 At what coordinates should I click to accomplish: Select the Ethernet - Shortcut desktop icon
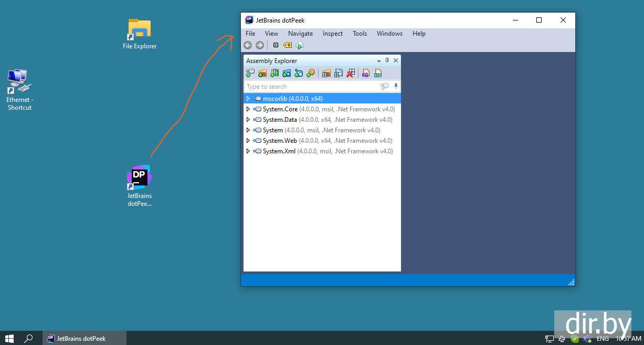[x=19, y=89]
